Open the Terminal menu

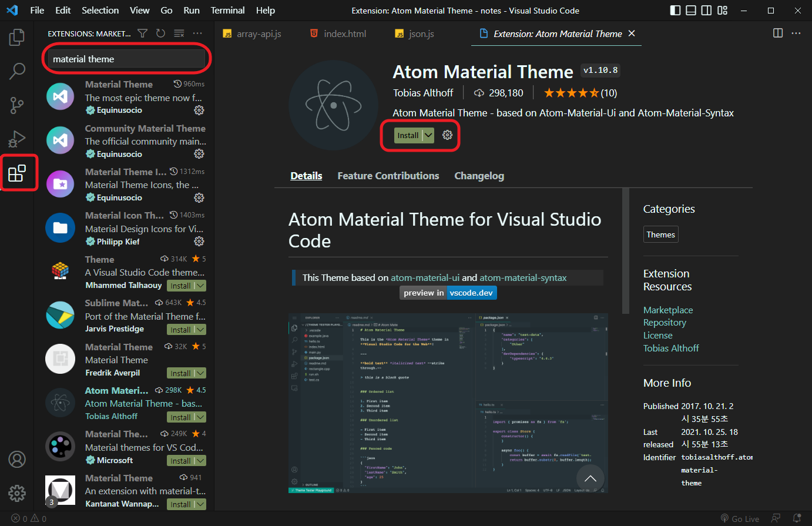[x=228, y=11]
